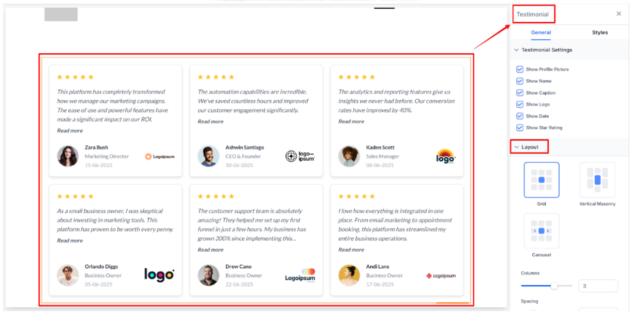The image size is (644, 320).
Task: Select the caption CEO & Founder
Action: pyautogui.click(x=243, y=156)
